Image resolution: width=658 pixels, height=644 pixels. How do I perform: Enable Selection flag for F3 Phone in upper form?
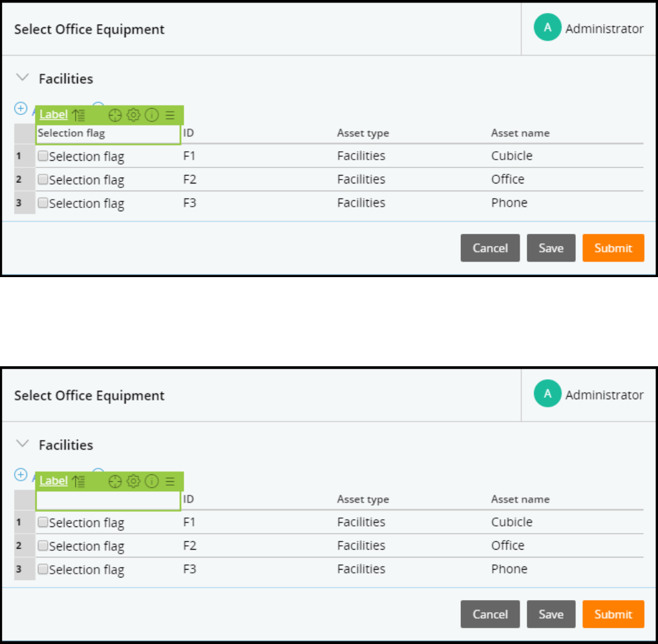point(43,203)
